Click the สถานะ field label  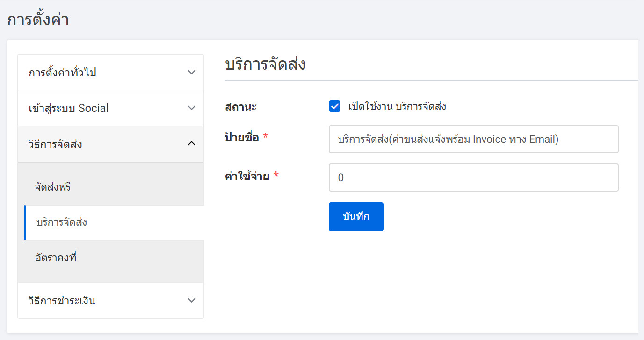coord(241,107)
